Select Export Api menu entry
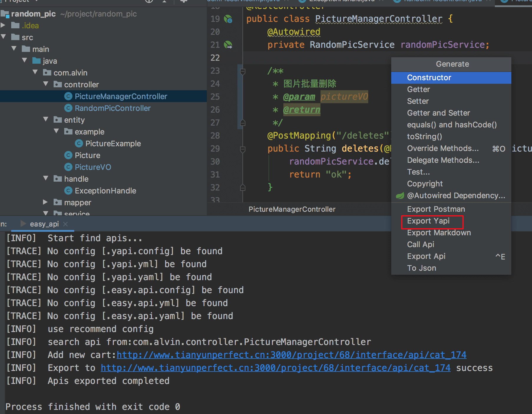The image size is (532, 414). 451,256
